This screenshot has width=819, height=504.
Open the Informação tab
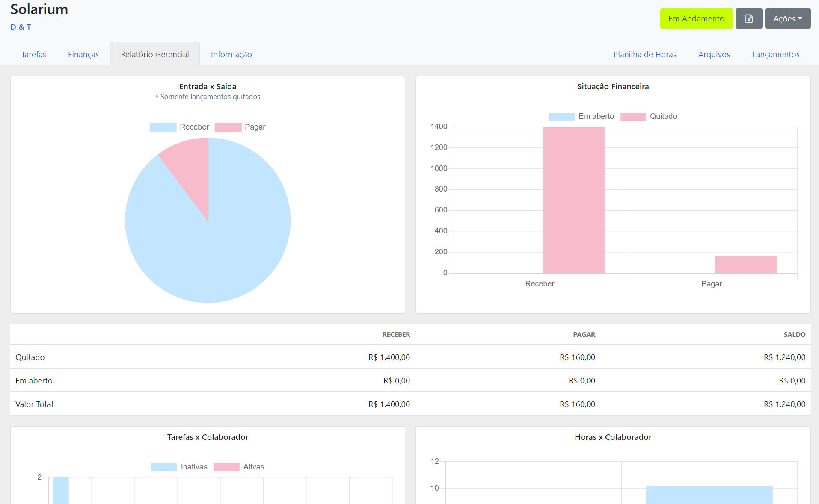[231, 54]
